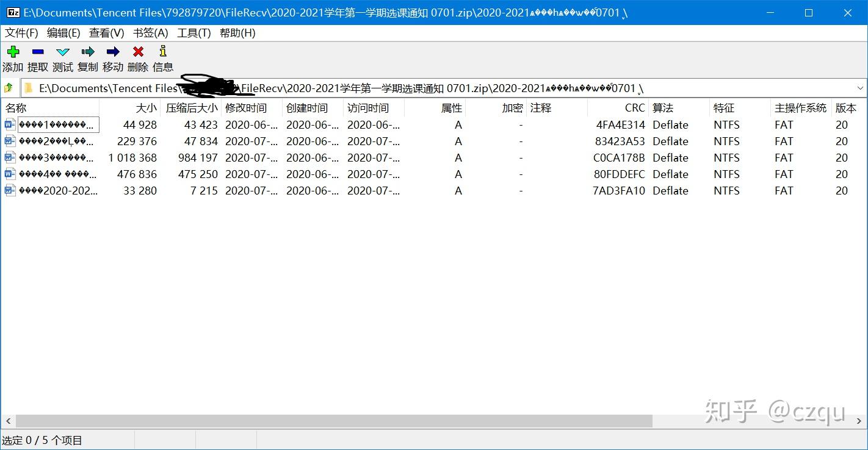Image resolution: width=868 pixels, height=450 pixels.
Task: Select the Extract (提取) toolbar icon
Action: click(37, 52)
